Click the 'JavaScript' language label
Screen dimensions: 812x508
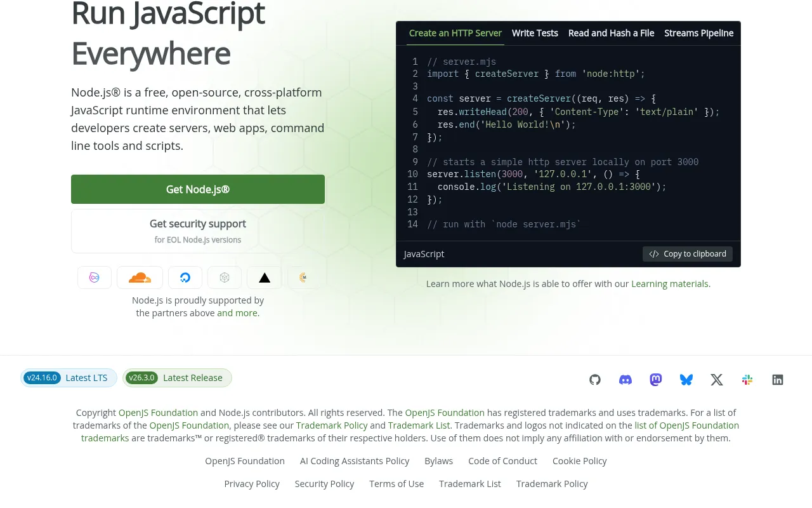point(424,254)
